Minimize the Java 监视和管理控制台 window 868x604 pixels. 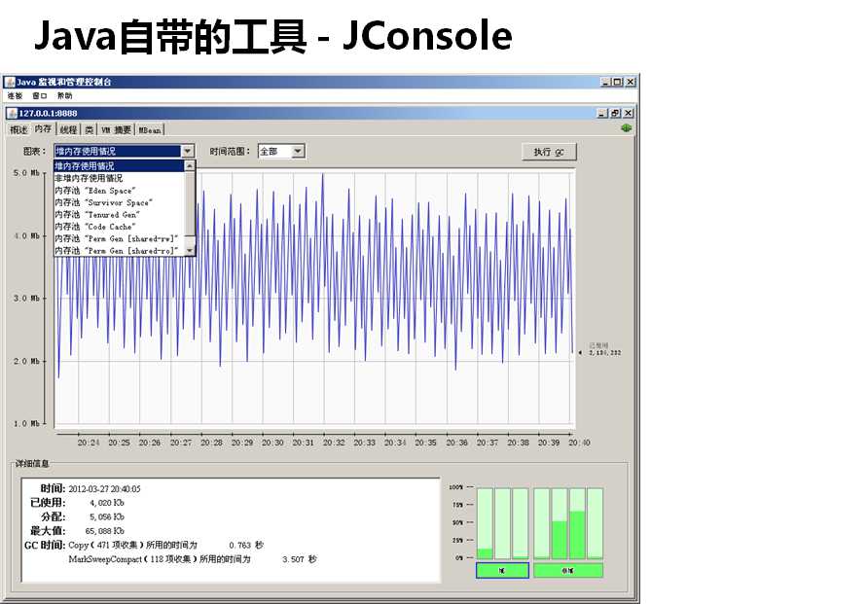pos(605,82)
